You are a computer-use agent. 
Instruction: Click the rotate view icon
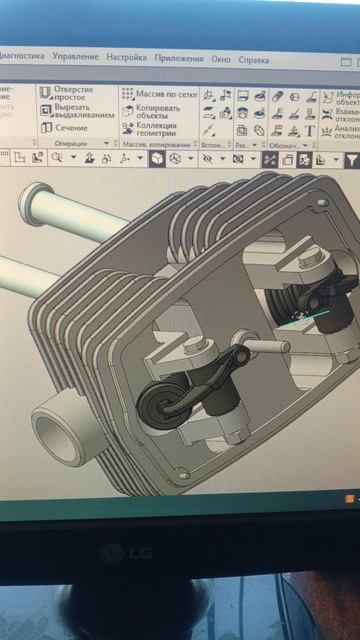pos(106,158)
